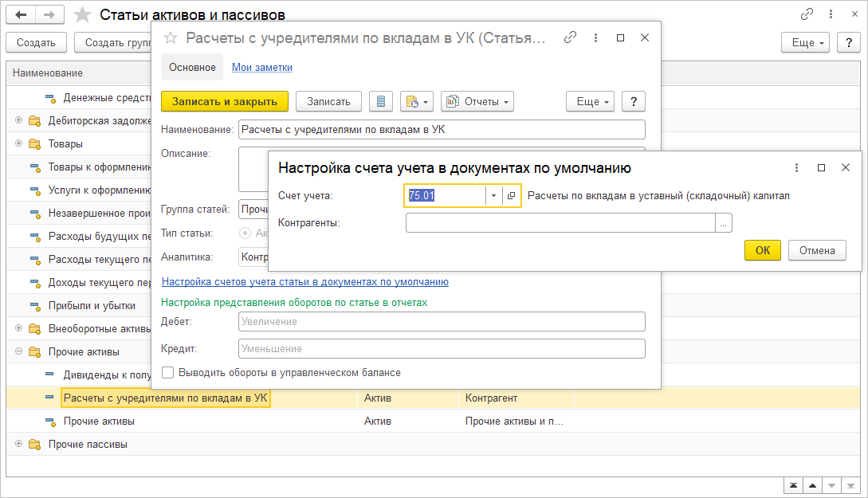Viewport: 868px width, 498px height.
Task: Select the Основное tab
Action: (192, 68)
